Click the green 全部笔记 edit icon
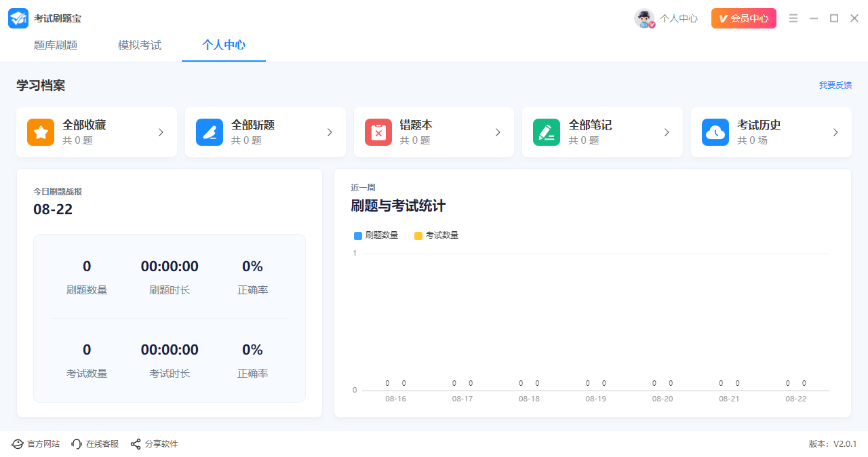868x457 pixels. (547, 132)
